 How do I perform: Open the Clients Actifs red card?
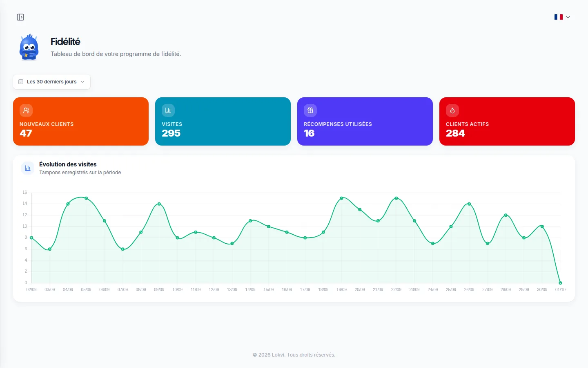pyautogui.click(x=507, y=121)
